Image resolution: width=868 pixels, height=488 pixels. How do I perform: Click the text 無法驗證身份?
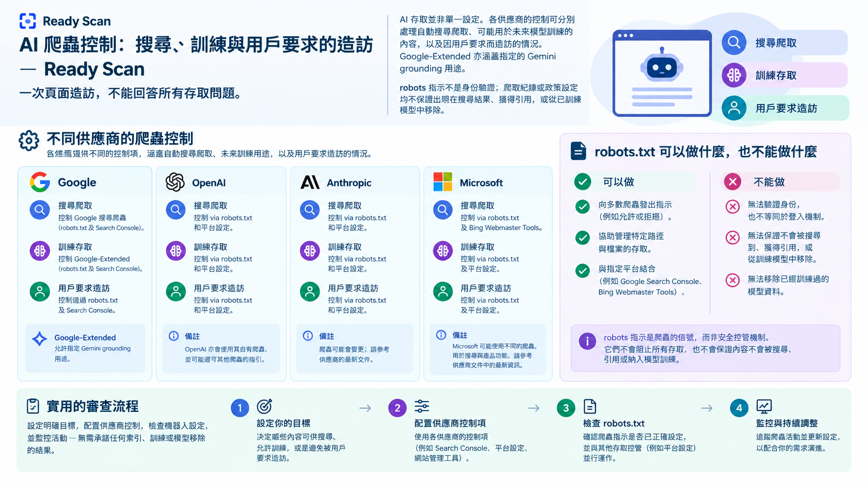pos(772,204)
